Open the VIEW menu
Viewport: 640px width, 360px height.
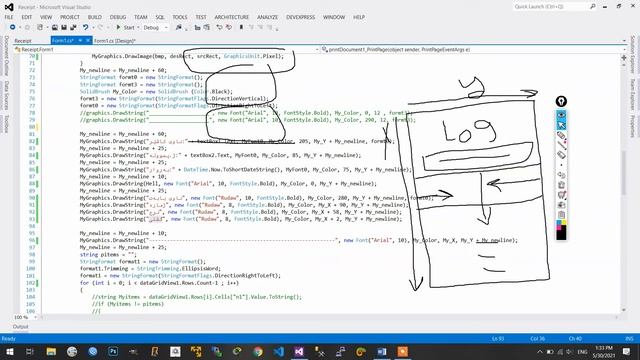coord(46,17)
